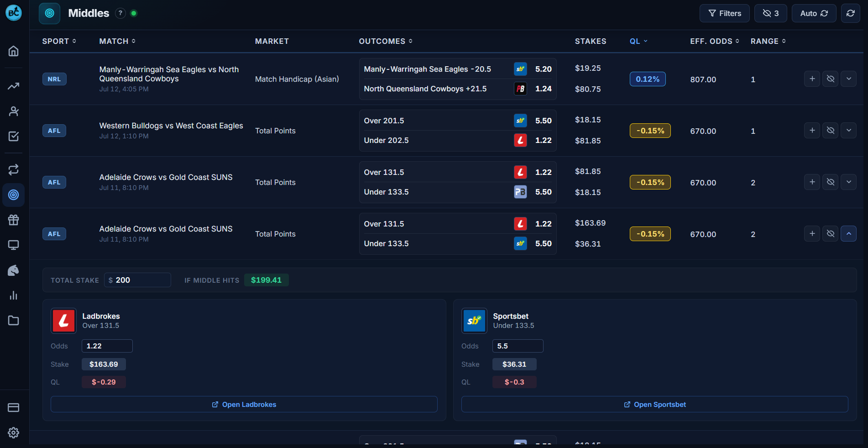Hide the Adelaide Crows row staked $163.69

tap(831, 234)
